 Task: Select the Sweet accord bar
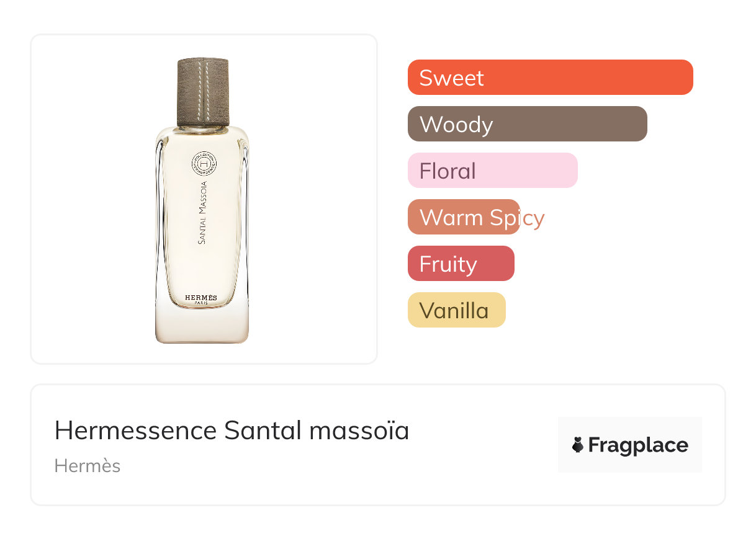click(550, 78)
